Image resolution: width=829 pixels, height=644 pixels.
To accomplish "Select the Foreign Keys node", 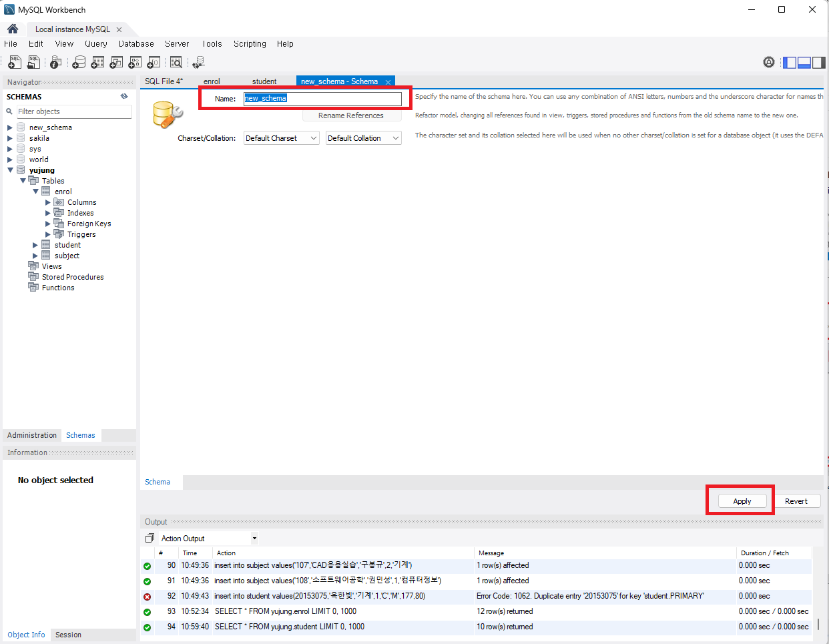I will coord(89,224).
